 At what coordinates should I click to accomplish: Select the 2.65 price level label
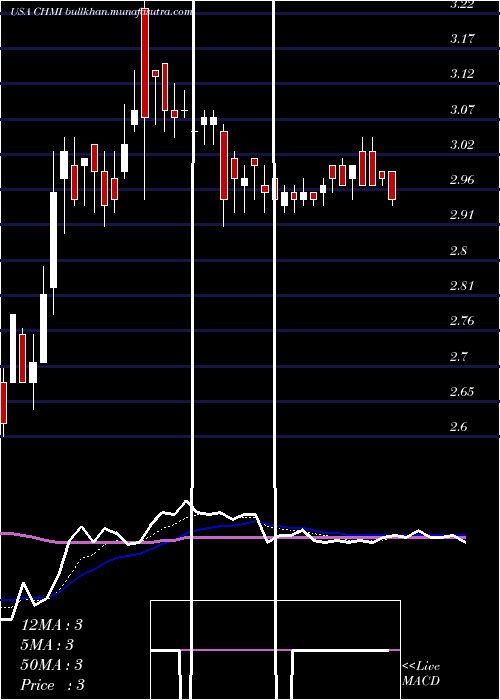tap(462, 392)
